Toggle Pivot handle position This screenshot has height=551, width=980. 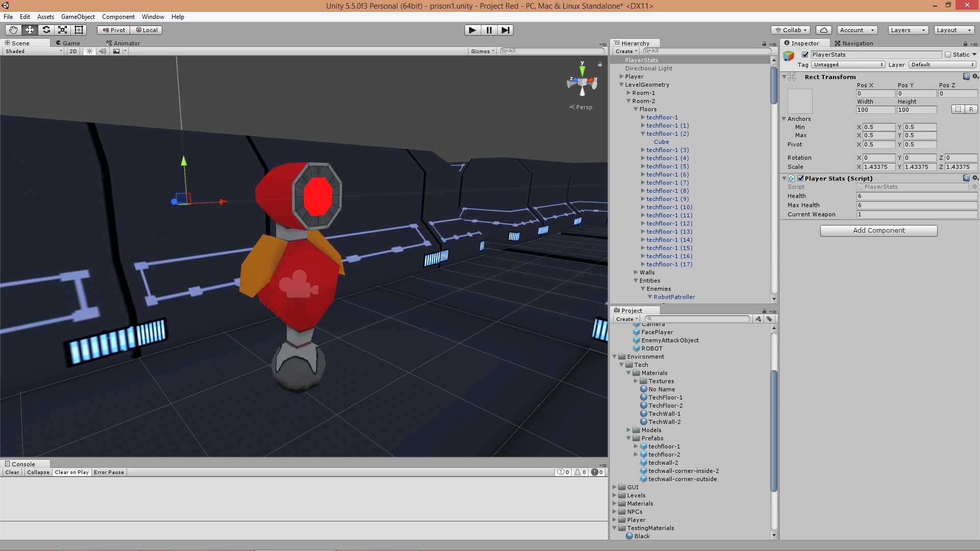click(x=114, y=30)
